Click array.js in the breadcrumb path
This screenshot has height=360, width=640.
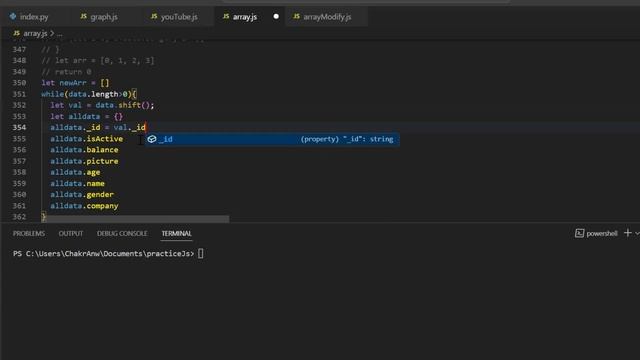[35, 33]
